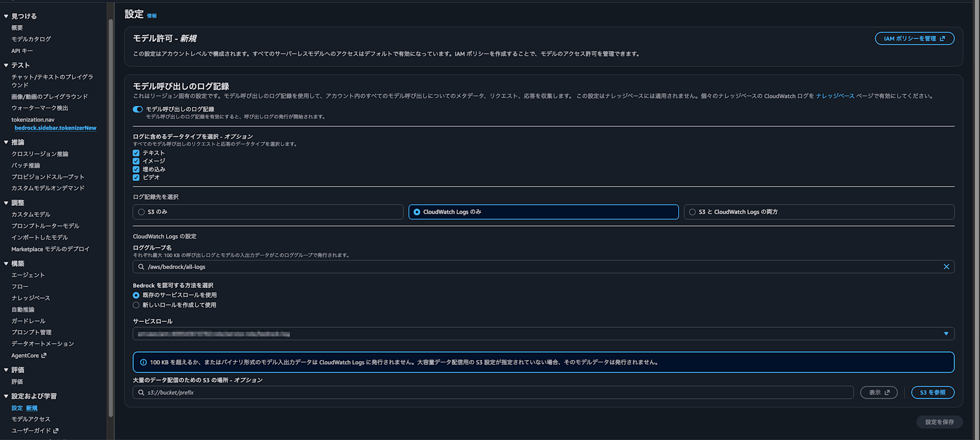This screenshot has height=440, width=980.
Task: Open データオートメーション in sidebar
Action: click(43, 344)
